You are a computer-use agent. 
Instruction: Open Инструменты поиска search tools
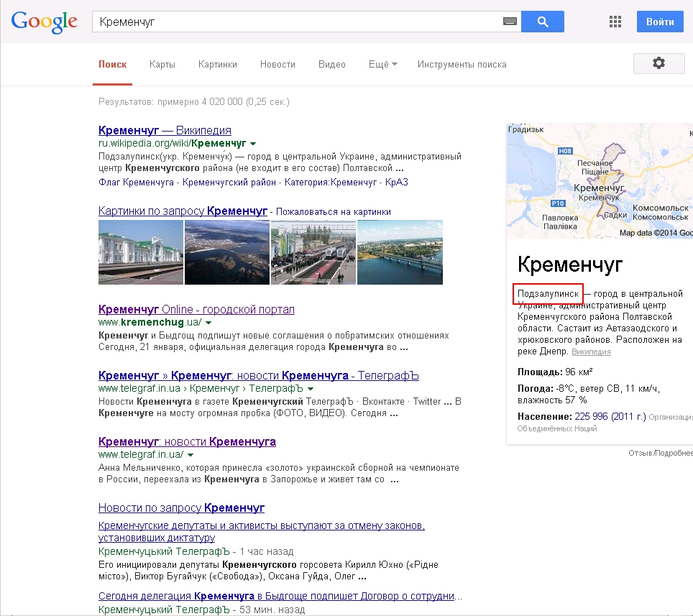[x=462, y=65]
